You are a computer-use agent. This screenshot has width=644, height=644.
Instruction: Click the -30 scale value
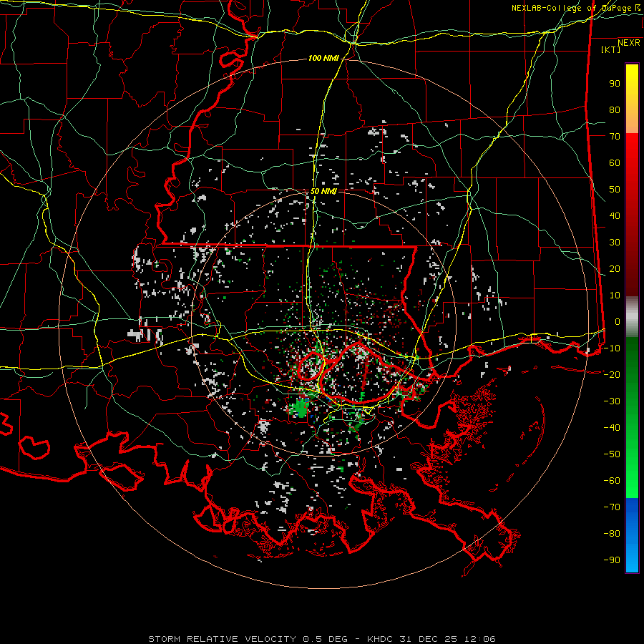612,401
